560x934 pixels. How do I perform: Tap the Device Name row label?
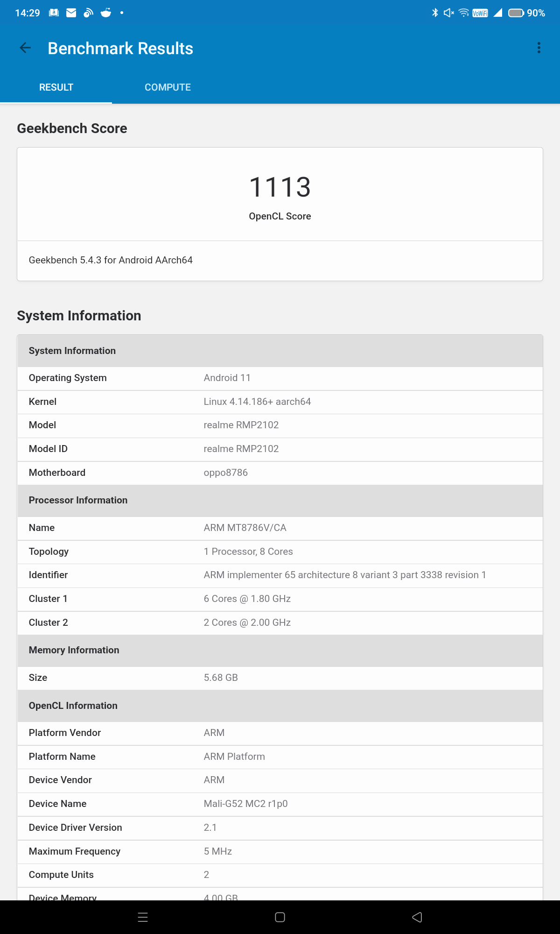tap(57, 804)
